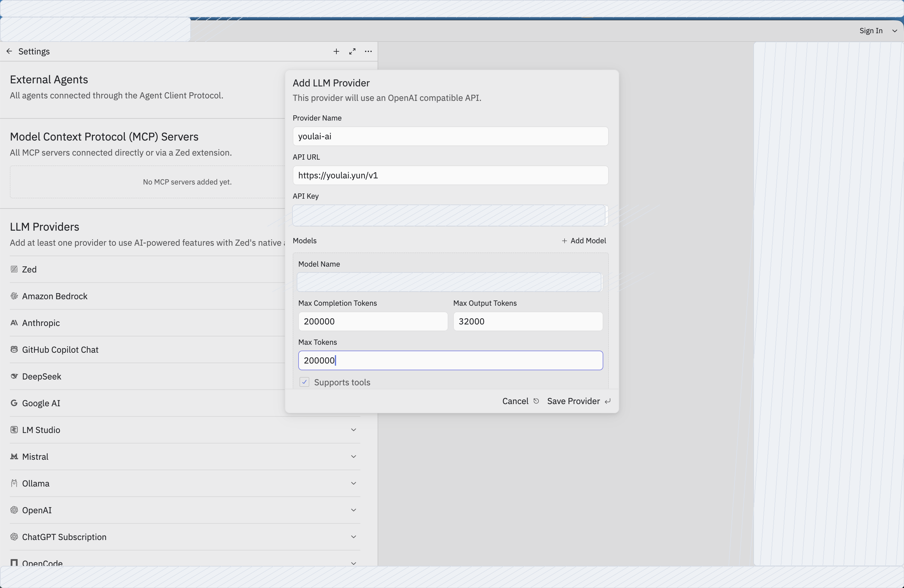Click the Model Name input field
Screen dimensions: 904x588
point(450,282)
